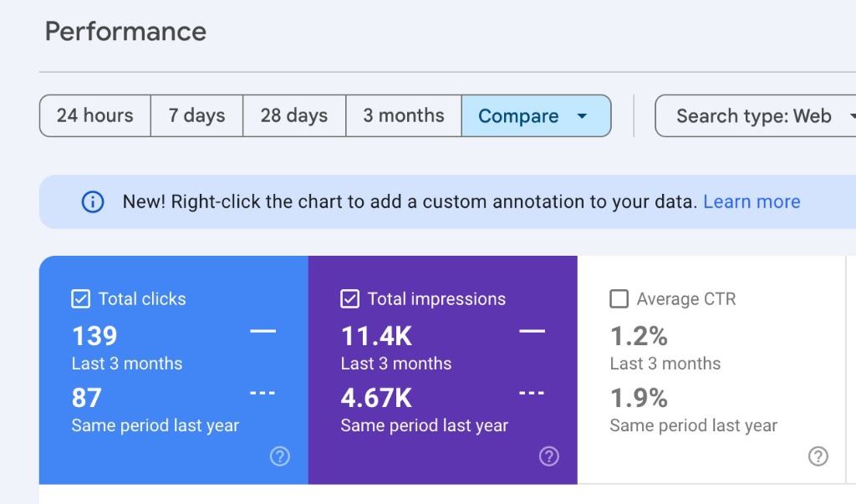The width and height of the screenshot is (856, 504).
Task: Open help for Total impressions metric
Action: click(x=548, y=456)
